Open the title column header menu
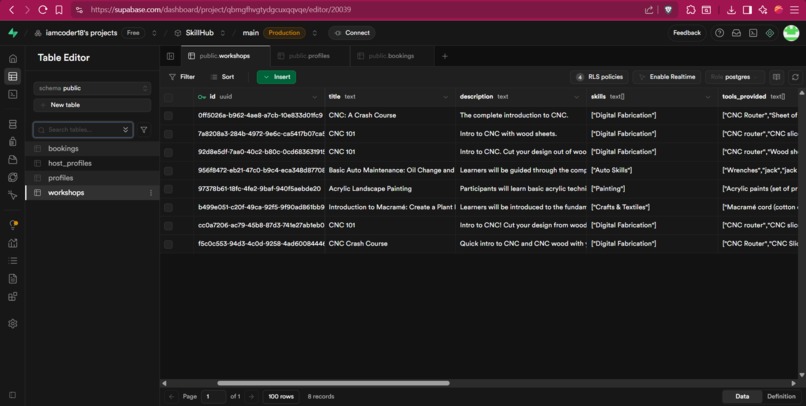This screenshot has height=406, width=806. point(445,97)
